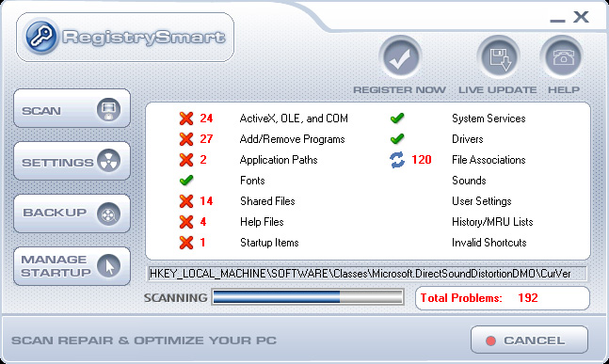The height and width of the screenshot is (364, 609).
Task: Click green checkmark beside Fonts
Action: tap(186, 180)
